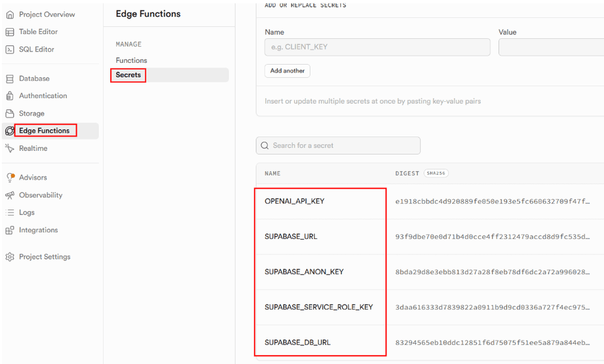Click the Project Overview home icon

pos(10,14)
